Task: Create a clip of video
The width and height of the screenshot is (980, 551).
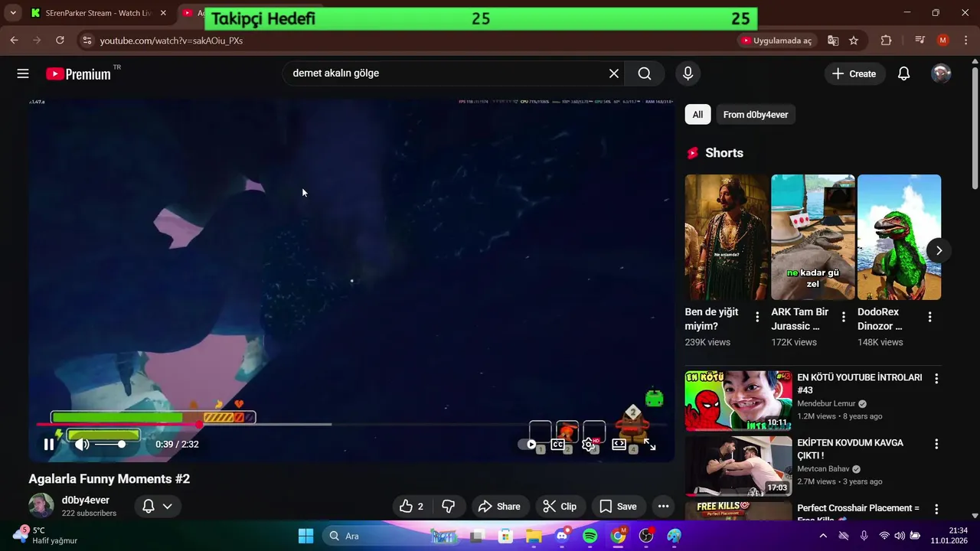Action: [560, 506]
